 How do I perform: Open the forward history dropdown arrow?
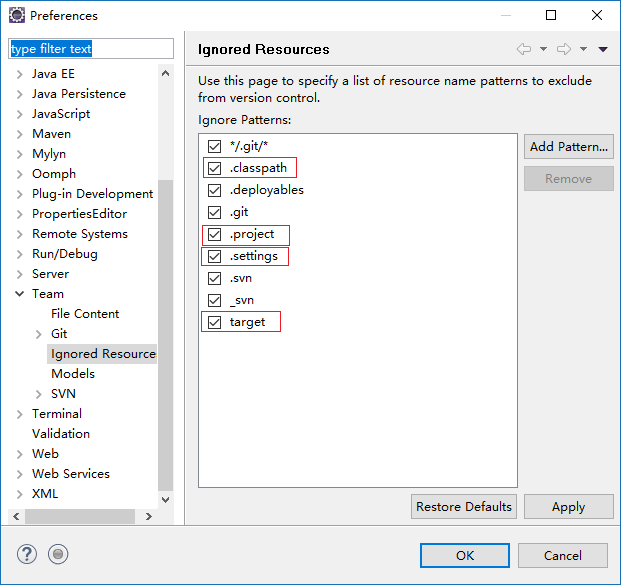click(583, 49)
